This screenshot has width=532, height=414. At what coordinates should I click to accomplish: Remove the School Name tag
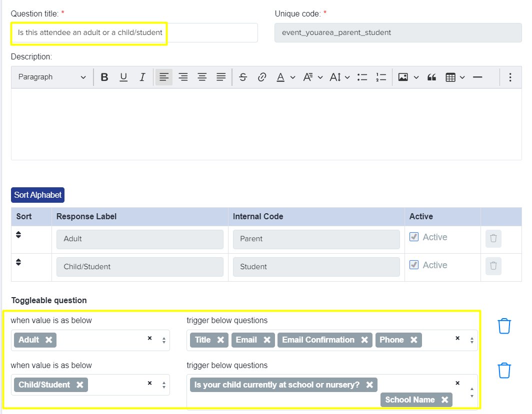tap(444, 400)
